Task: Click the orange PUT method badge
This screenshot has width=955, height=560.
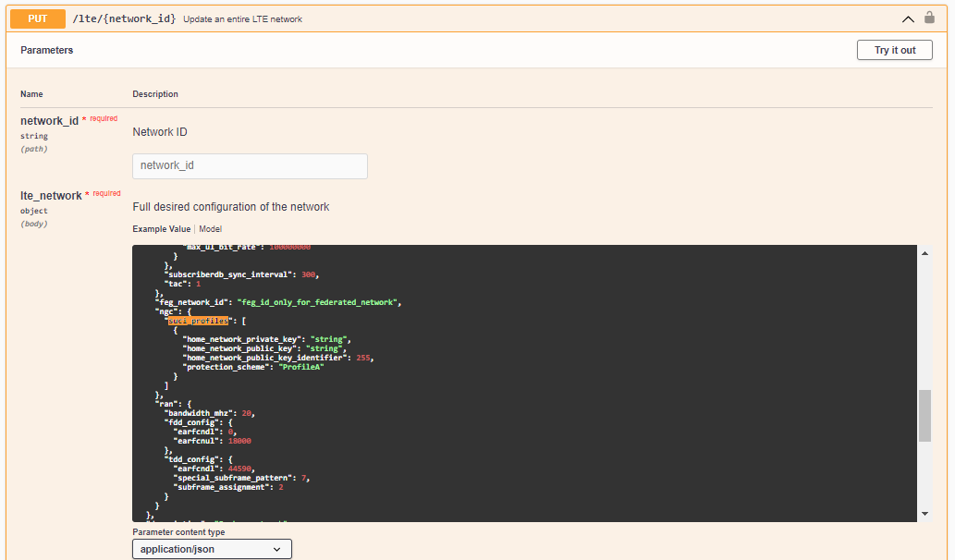Action: 38,18
